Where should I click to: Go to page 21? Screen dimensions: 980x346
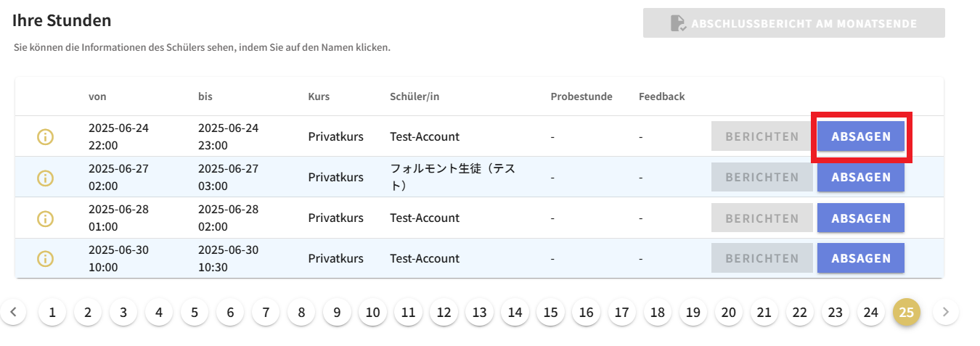coord(764,313)
